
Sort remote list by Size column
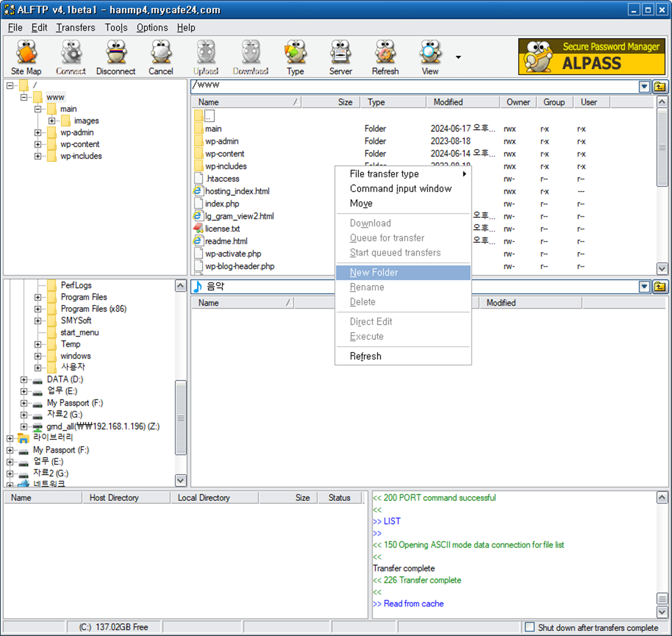click(331, 102)
